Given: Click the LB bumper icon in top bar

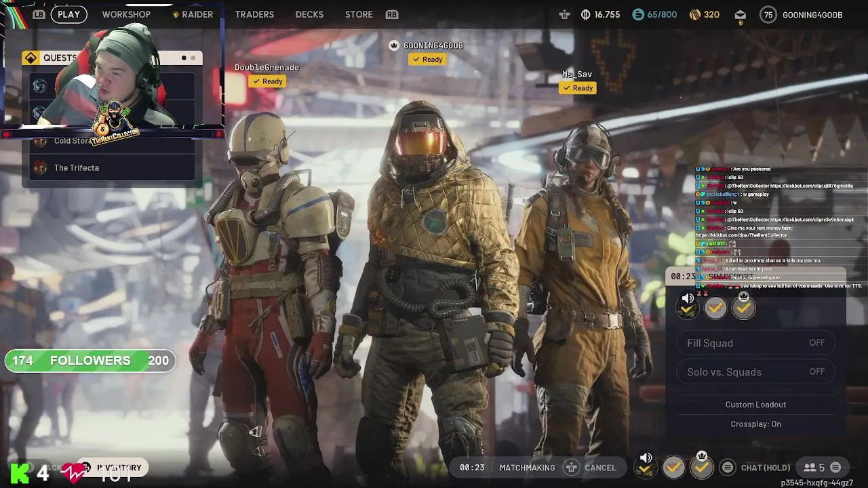Looking at the screenshot, I should tap(39, 14).
